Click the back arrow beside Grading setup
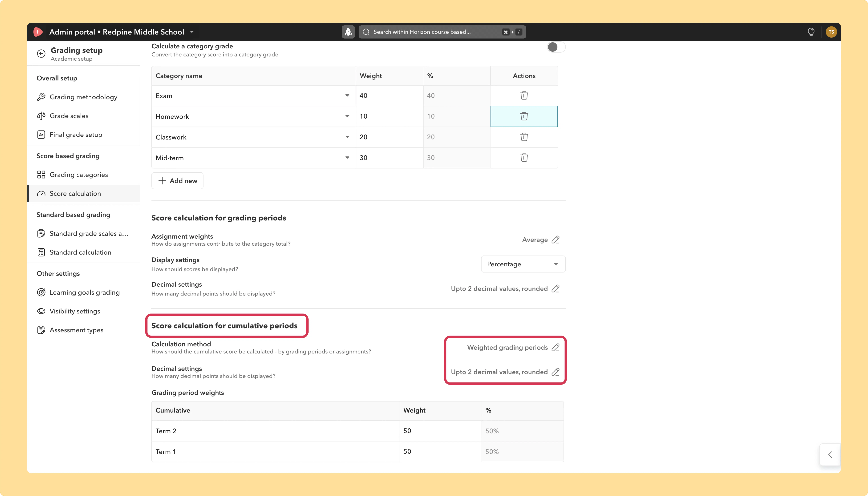Screen dimensions: 868x496 (x=41, y=54)
